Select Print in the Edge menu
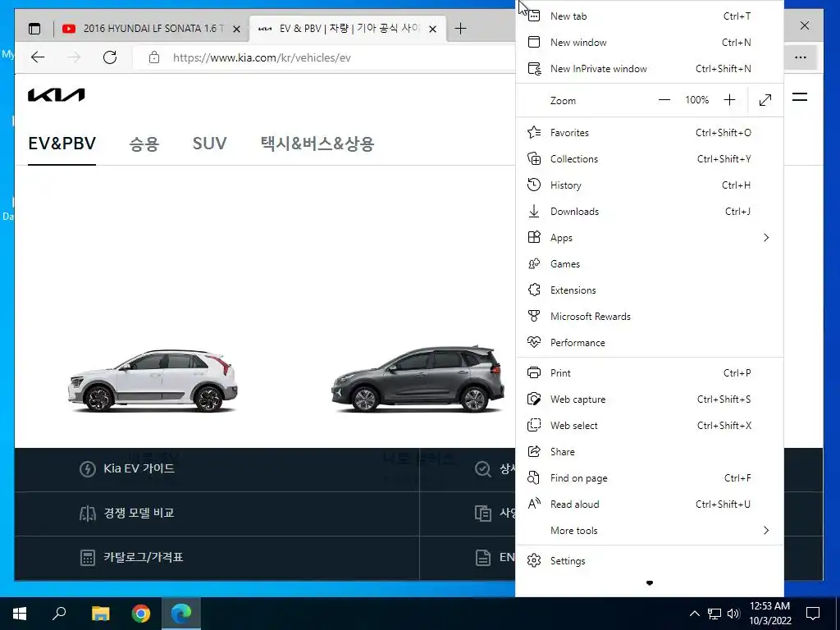This screenshot has height=630, width=840. tap(650, 373)
